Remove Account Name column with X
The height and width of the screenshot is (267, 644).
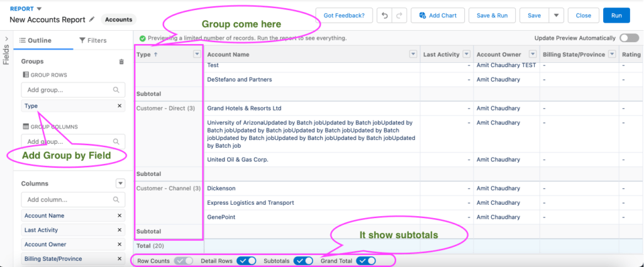point(119,215)
